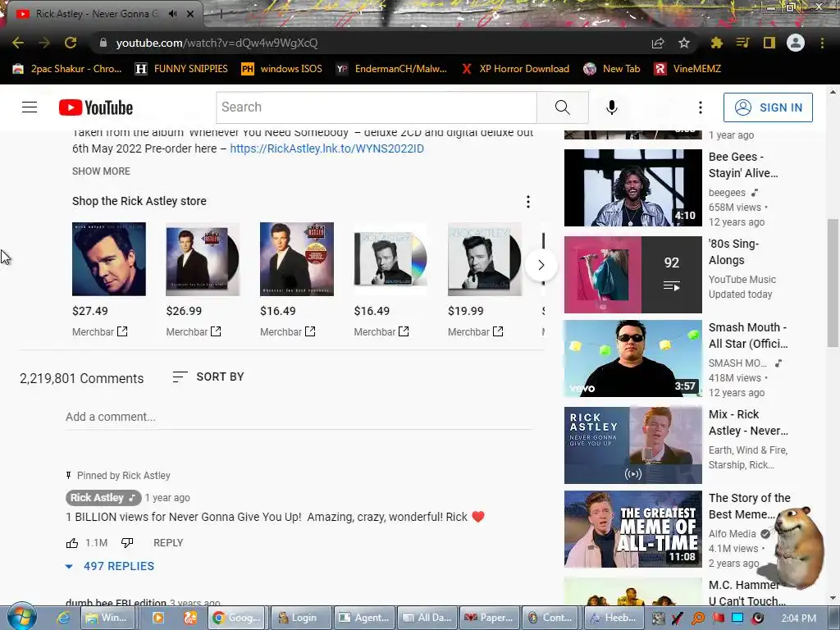Open Mix - Rick Astley playlist

632,445
